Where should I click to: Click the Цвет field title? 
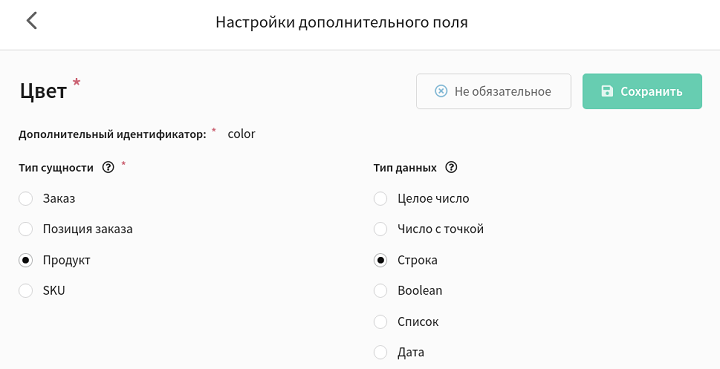43,91
